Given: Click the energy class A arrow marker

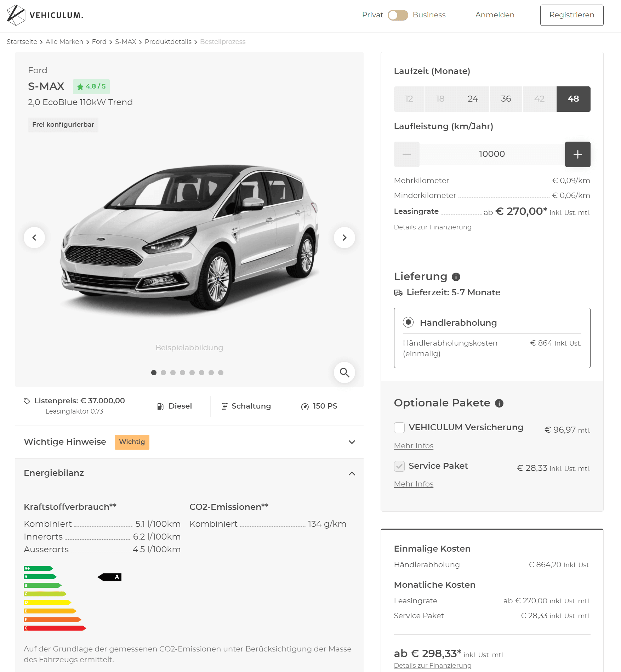Looking at the screenshot, I should [110, 577].
